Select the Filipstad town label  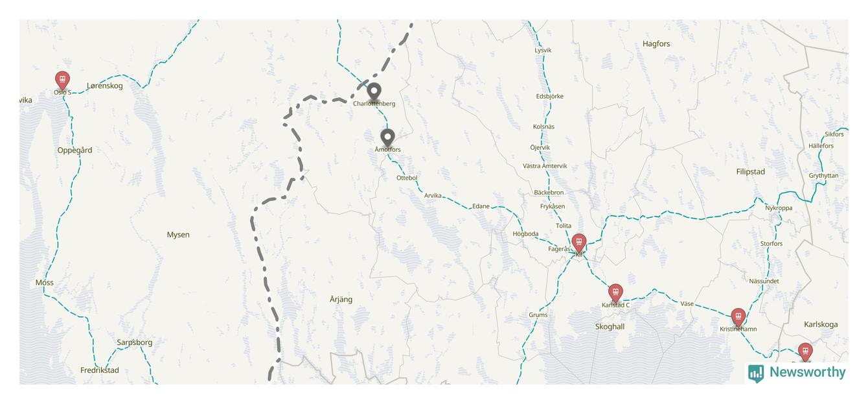click(751, 172)
